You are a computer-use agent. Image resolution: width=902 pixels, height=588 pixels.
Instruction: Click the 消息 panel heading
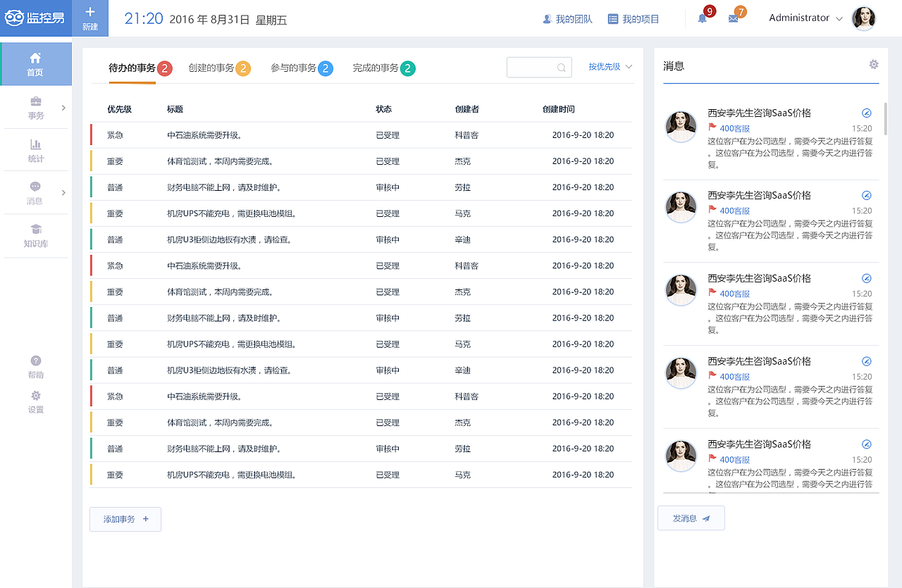pos(674,65)
